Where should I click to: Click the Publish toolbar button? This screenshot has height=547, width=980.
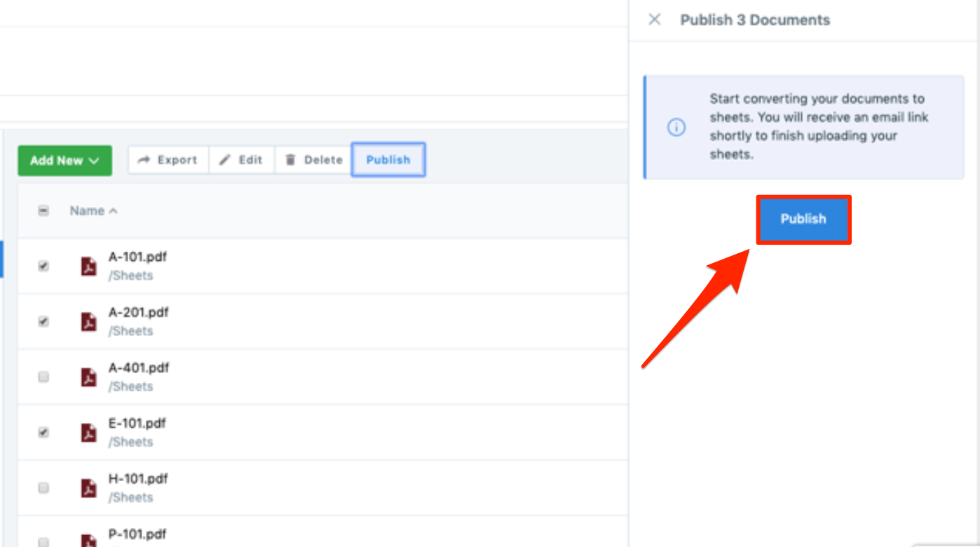click(388, 160)
